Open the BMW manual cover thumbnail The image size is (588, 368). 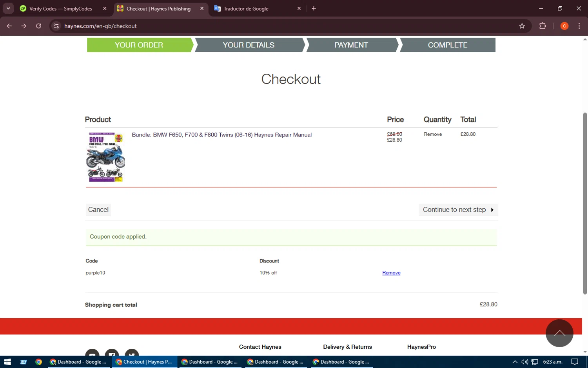click(105, 157)
